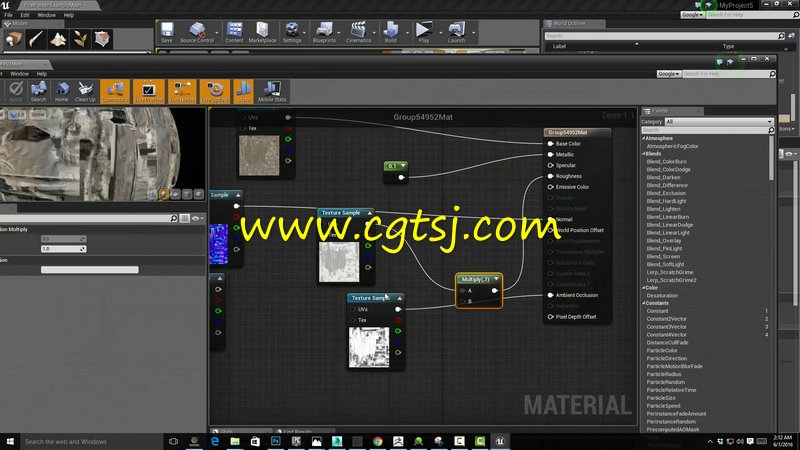Open the Marketplace toolbar icon

pyautogui.click(x=262, y=32)
